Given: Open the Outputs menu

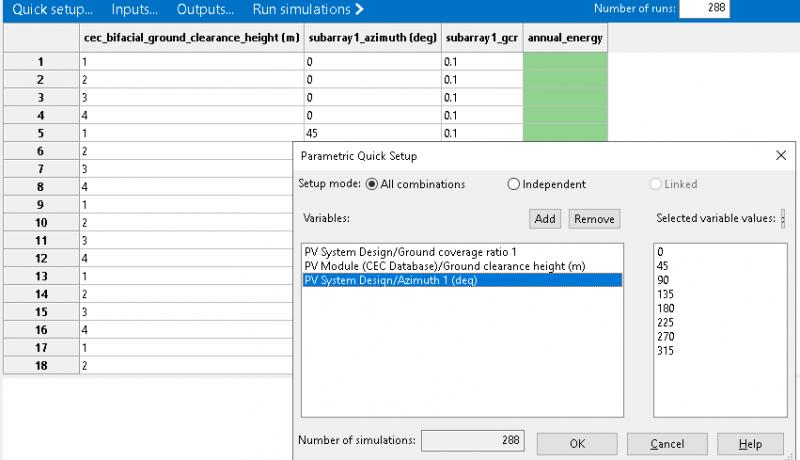Looking at the screenshot, I should tap(205, 10).
